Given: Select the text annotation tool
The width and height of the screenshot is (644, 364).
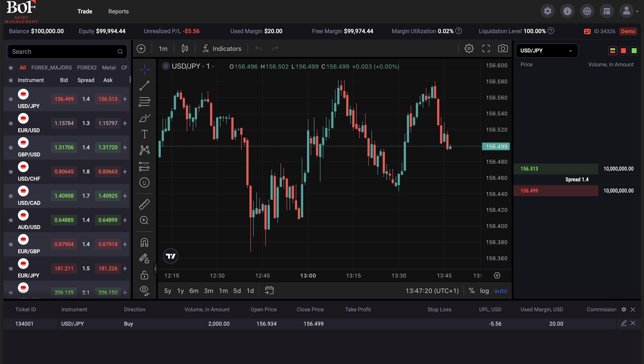Looking at the screenshot, I should (x=144, y=134).
